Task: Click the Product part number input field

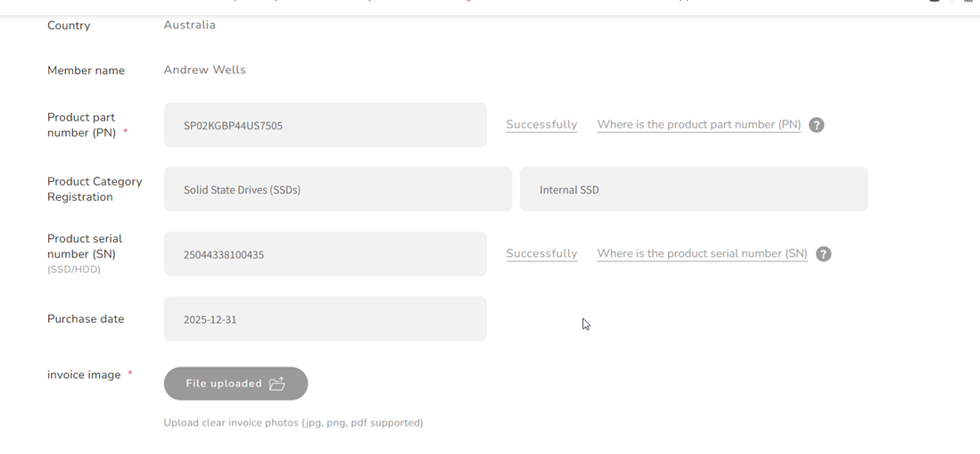Action: [325, 125]
